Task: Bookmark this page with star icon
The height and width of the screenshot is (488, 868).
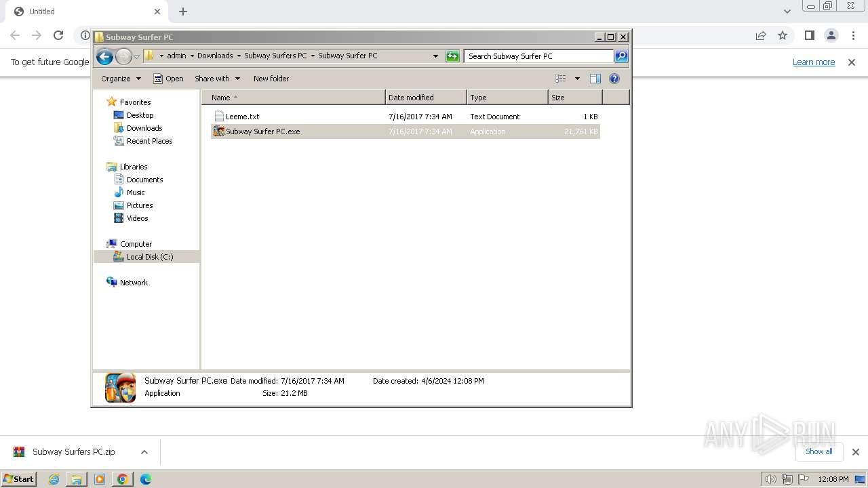Action: coord(783,35)
